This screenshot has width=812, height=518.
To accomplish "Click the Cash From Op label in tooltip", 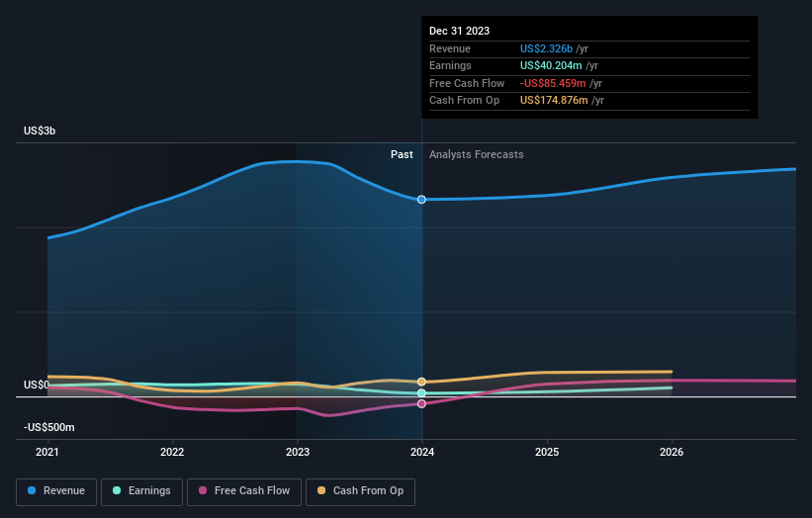I will click(465, 101).
